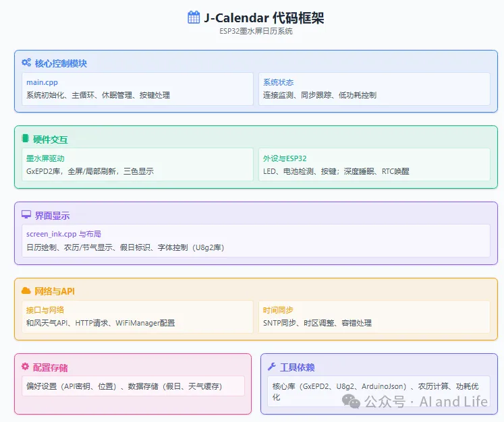Click the wrench icon beside 工具依赖
This screenshot has width=504, height=422.
click(272, 367)
